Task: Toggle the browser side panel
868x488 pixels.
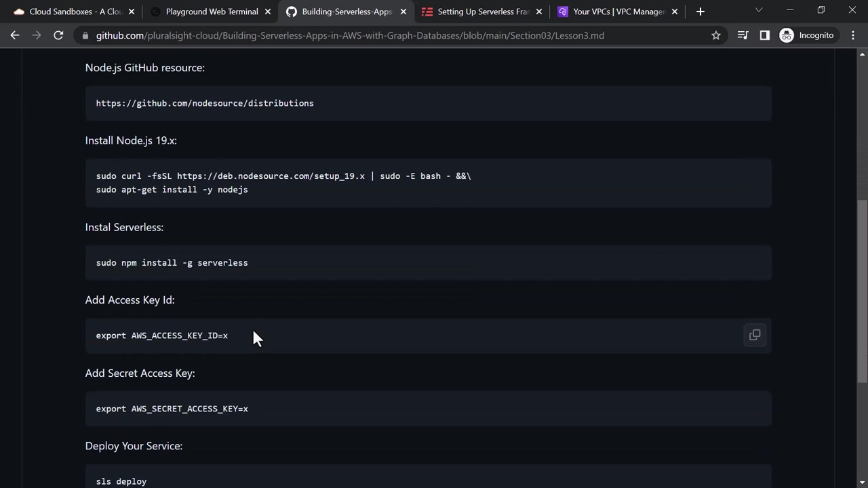Action: (765, 35)
